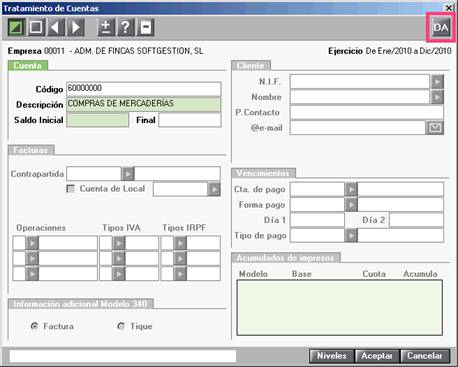Viewport: 458px width, 367px height.
Task: Open third Tipos IVA row lookup arrow
Action: pyautogui.click(x=119, y=274)
